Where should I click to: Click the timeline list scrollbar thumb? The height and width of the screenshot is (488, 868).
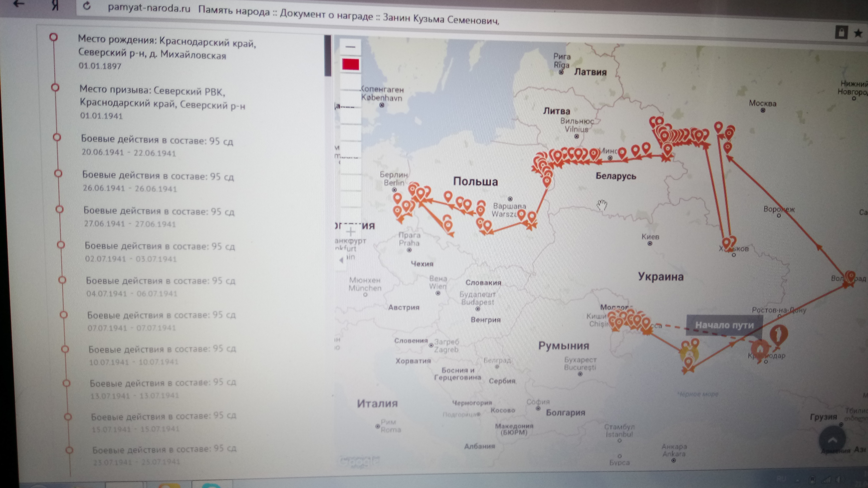(x=328, y=55)
